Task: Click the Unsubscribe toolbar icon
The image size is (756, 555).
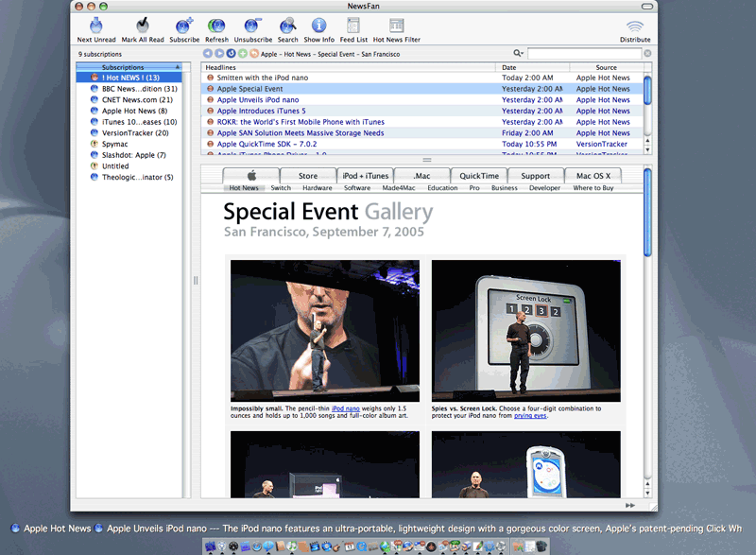Action: [x=251, y=26]
